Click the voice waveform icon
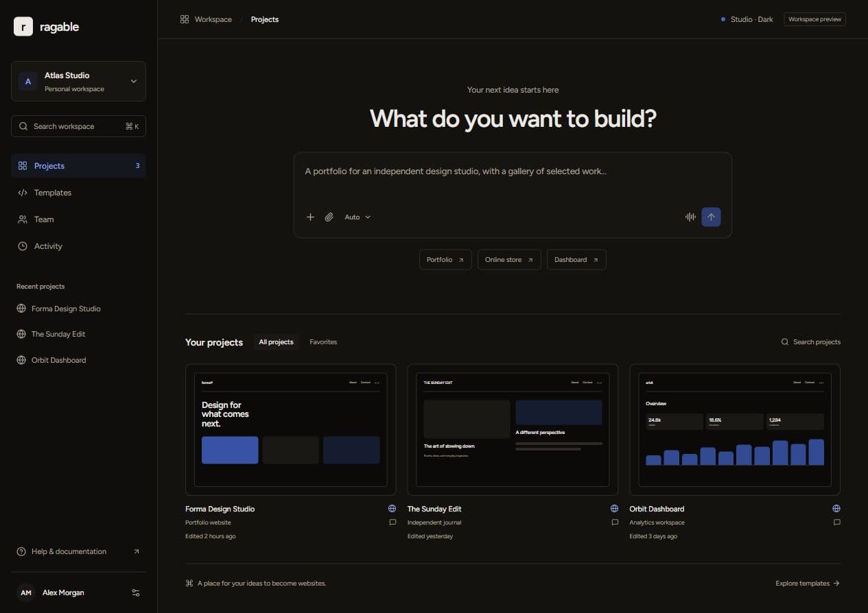Viewport: 868px width, 613px height. pos(690,217)
